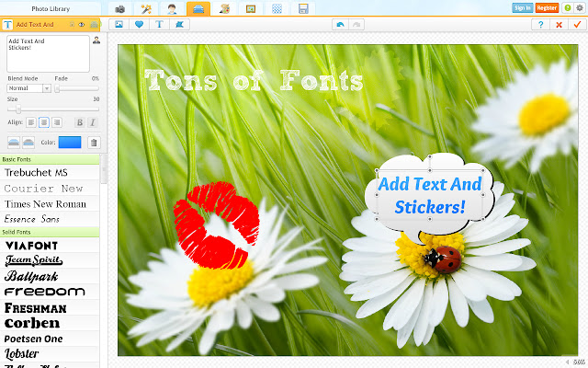Apply changes with the orange checkmark
This screenshot has height=368, width=588.
[577, 25]
